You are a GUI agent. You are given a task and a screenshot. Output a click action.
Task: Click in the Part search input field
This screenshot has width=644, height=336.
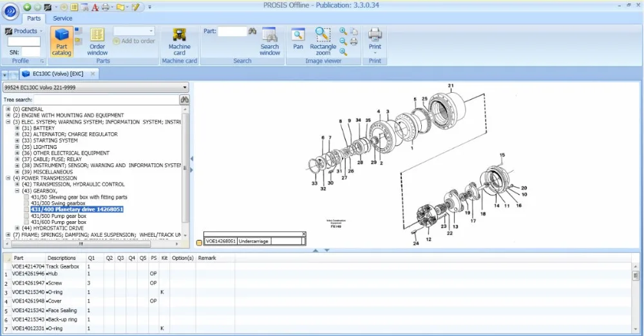tap(232, 31)
